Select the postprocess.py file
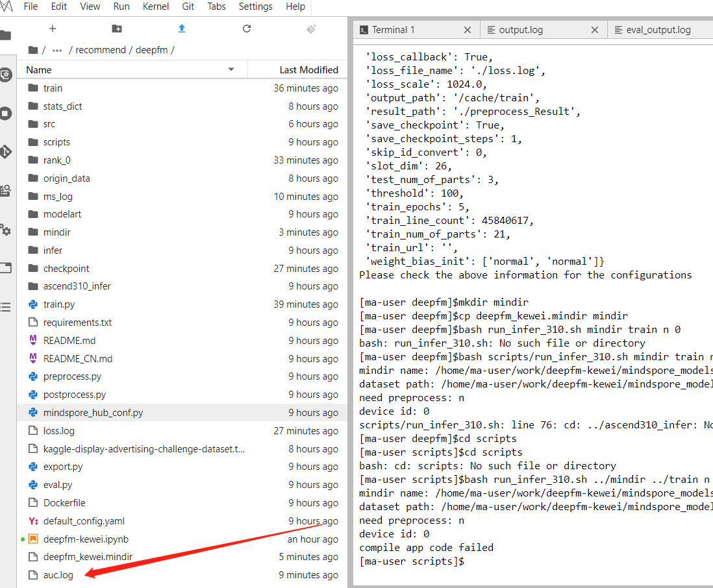Screen dimensions: 713x588 (182, 395)
